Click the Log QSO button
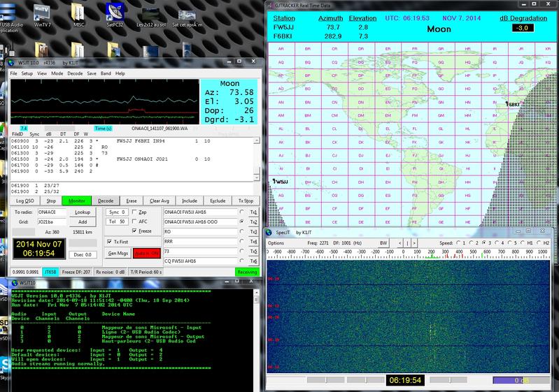 tap(25, 201)
